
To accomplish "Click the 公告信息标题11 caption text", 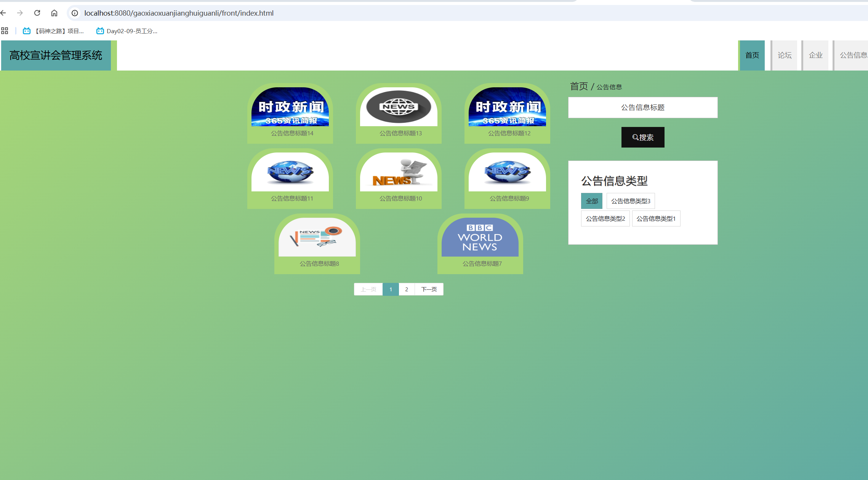I will [x=292, y=199].
